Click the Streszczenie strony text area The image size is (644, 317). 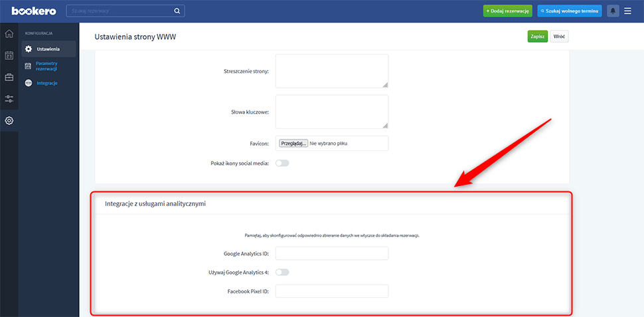pyautogui.click(x=332, y=71)
